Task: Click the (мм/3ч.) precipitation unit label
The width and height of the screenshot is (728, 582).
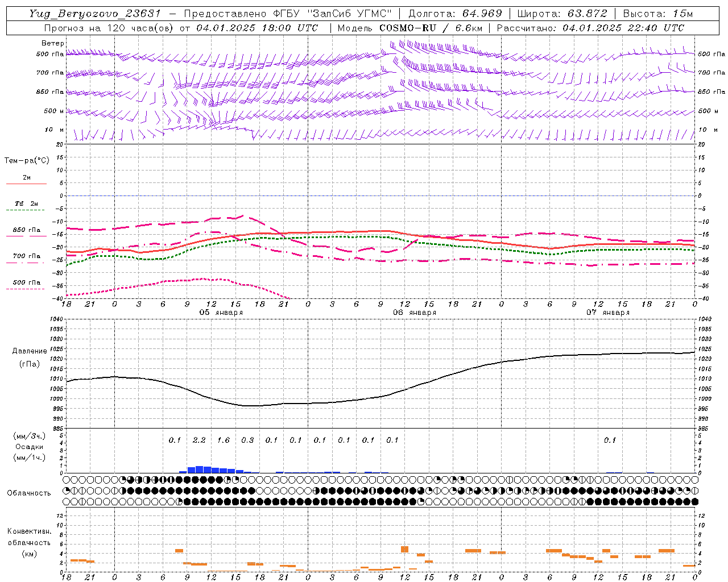Action: tap(30, 436)
